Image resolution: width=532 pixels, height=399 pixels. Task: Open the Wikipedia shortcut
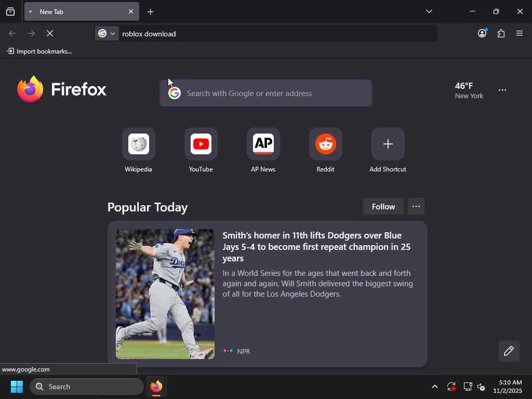point(138,150)
